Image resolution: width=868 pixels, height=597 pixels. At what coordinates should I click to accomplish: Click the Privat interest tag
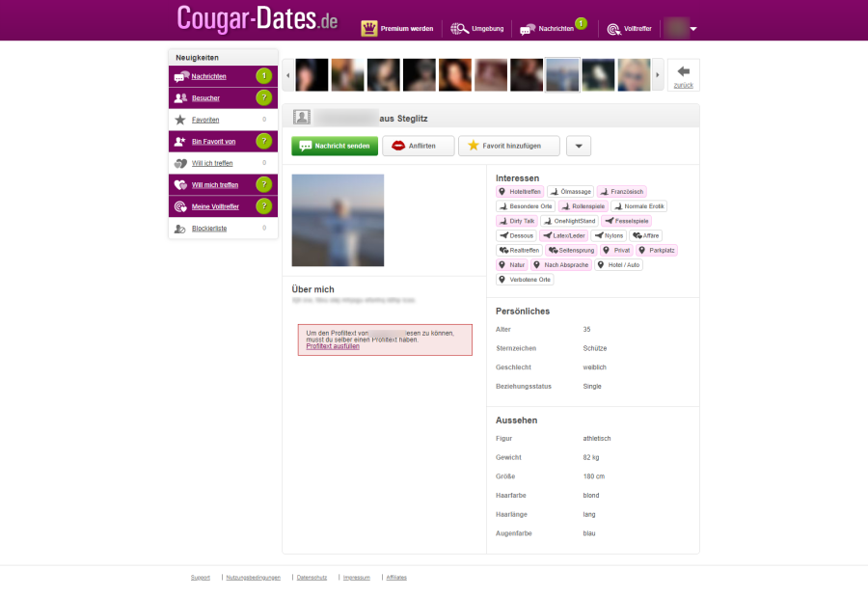(616, 251)
